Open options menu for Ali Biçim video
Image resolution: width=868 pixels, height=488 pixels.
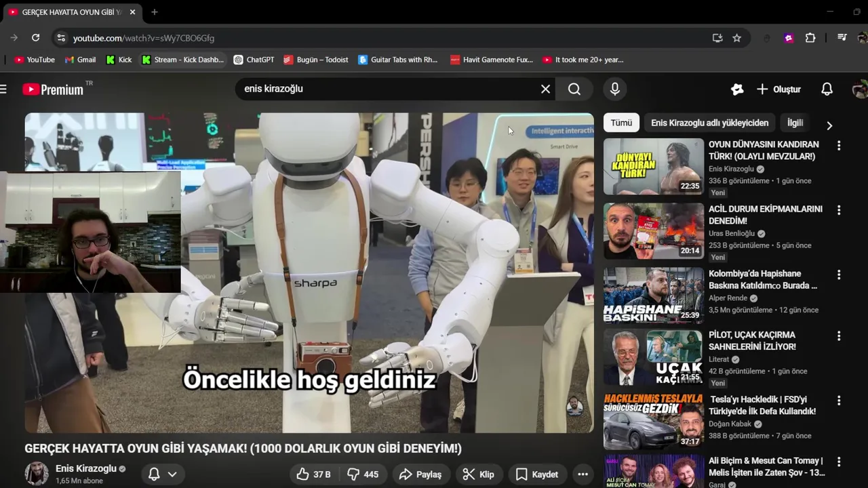point(839,462)
